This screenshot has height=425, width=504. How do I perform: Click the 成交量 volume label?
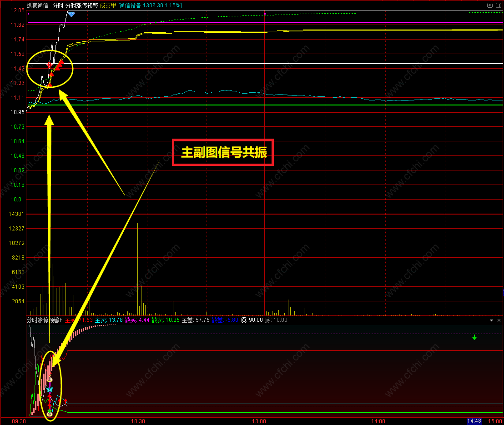pyautogui.click(x=108, y=5)
